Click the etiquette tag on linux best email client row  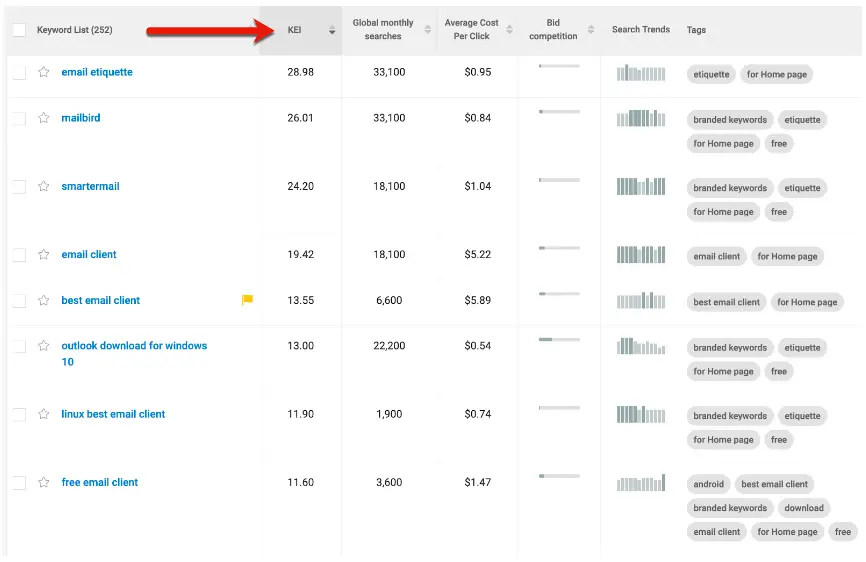coord(802,416)
